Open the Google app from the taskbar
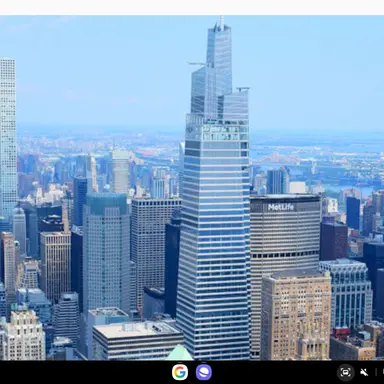This screenshot has width=384, height=384. (x=180, y=372)
